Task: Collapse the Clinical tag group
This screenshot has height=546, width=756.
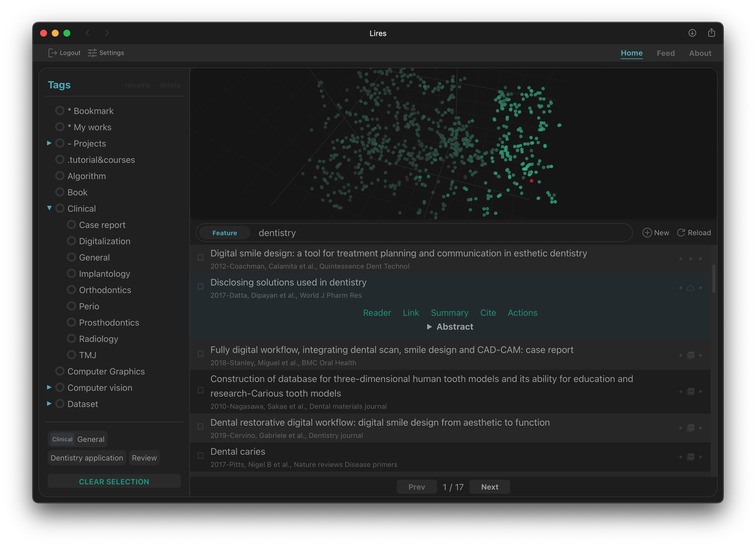Action: coord(49,208)
